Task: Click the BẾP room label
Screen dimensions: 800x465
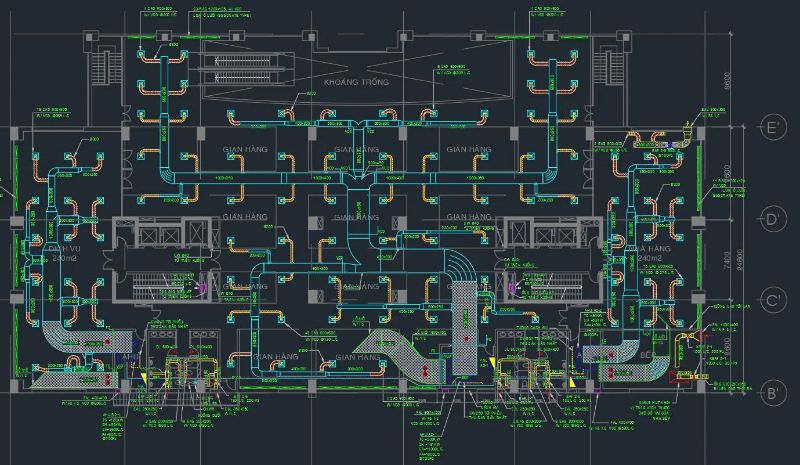Action: tap(648, 354)
